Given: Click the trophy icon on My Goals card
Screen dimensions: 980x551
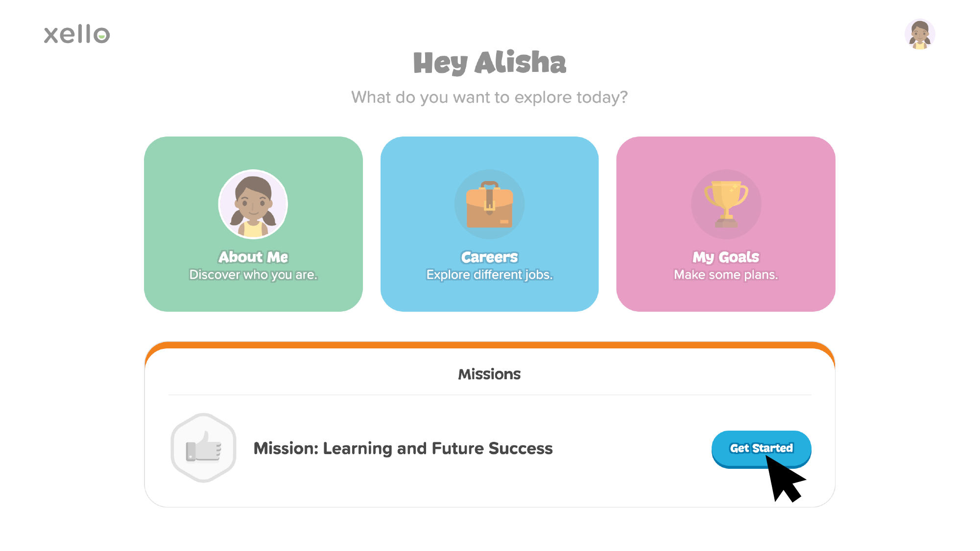Looking at the screenshot, I should coord(726,204).
